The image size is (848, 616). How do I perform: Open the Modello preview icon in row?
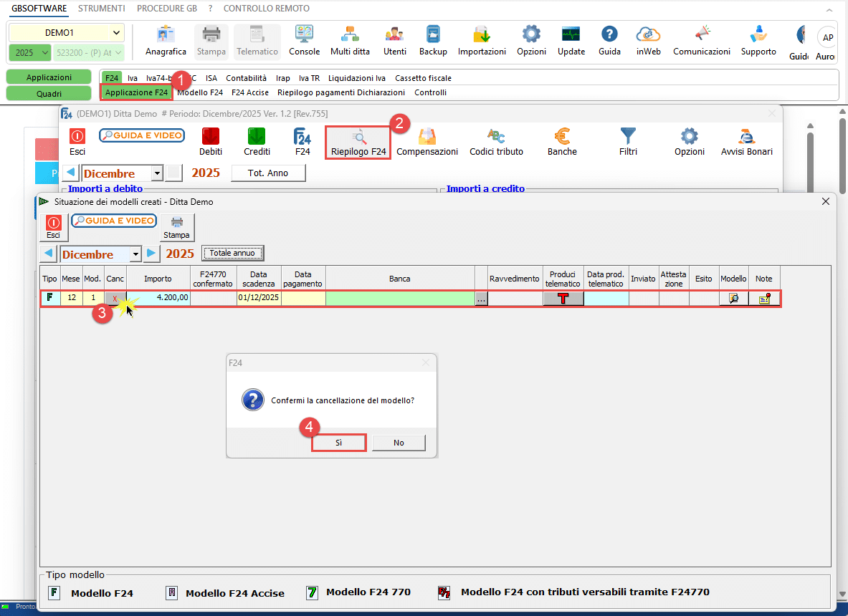[733, 299]
